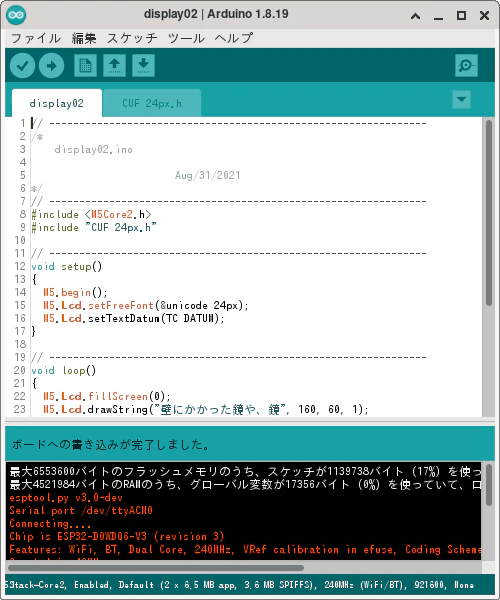Click the flash memory usage console line

pos(245,471)
